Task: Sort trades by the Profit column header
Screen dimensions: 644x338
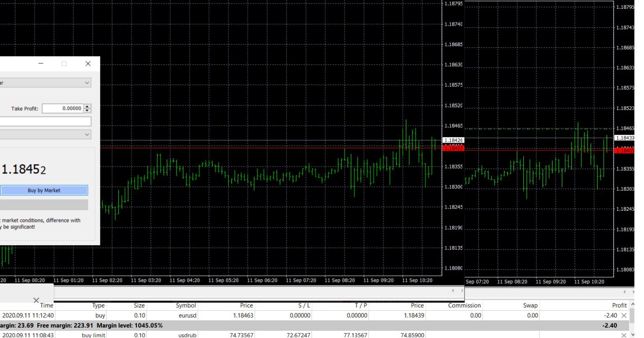Action: click(619, 305)
